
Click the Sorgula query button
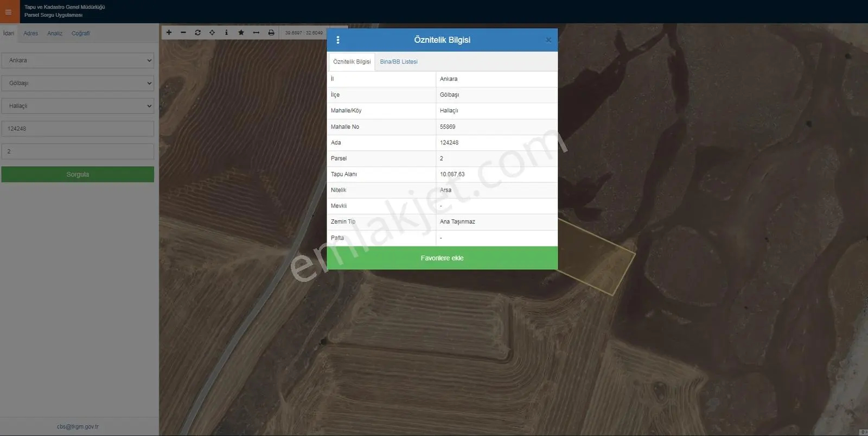click(78, 174)
